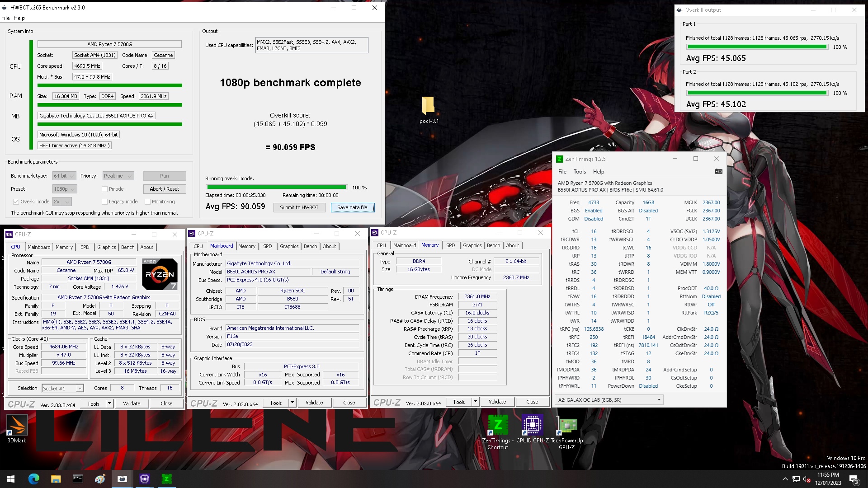Viewport: 868px width, 488px height.
Task: Click Submit to HWBOT button
Action: [x=299, y=207]
